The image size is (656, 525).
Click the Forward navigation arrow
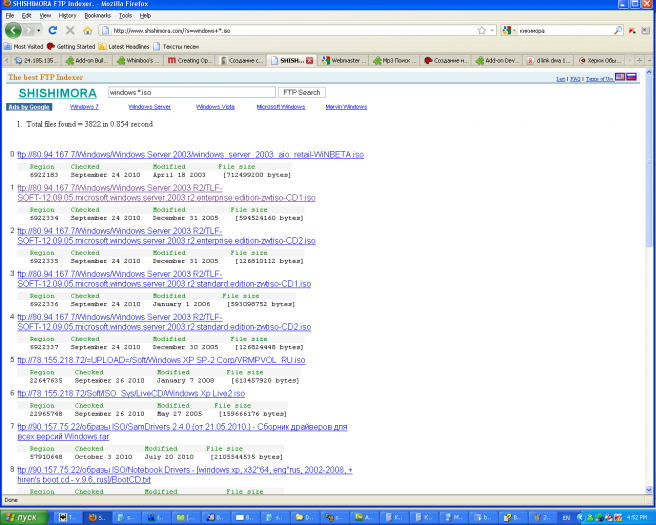(28, 30)
